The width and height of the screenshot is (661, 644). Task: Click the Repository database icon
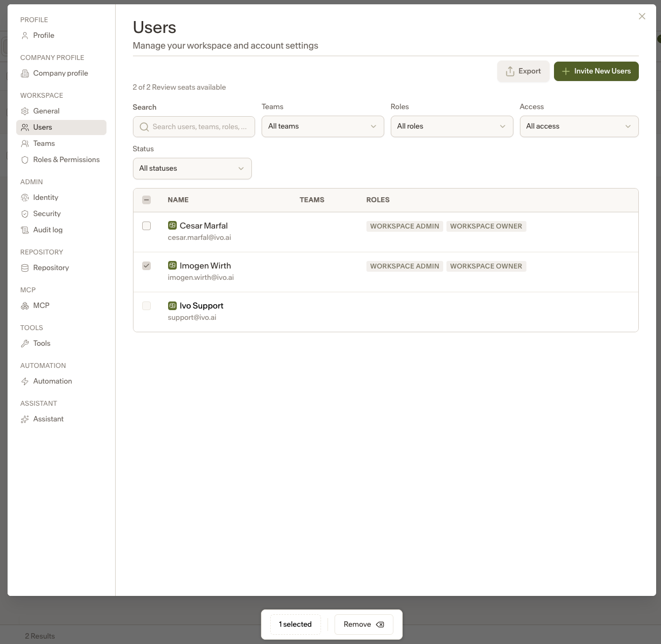pyautogui.click(x=25, y=268)
